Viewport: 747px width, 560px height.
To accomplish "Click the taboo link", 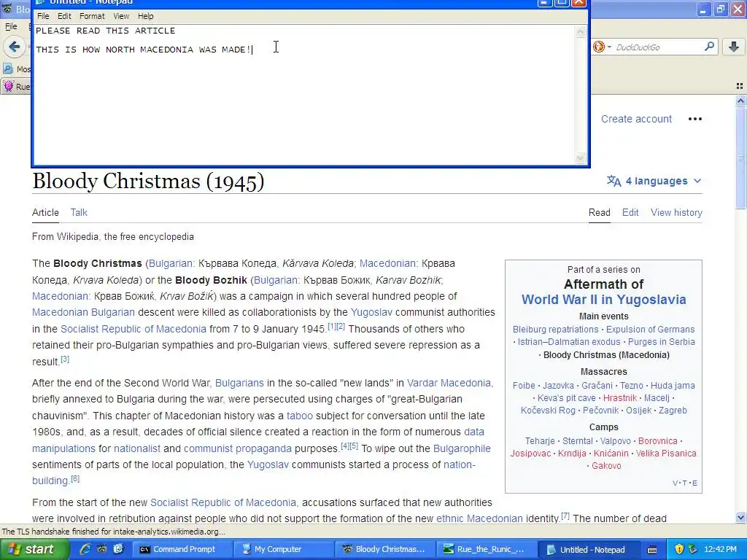I will point(300,416).
